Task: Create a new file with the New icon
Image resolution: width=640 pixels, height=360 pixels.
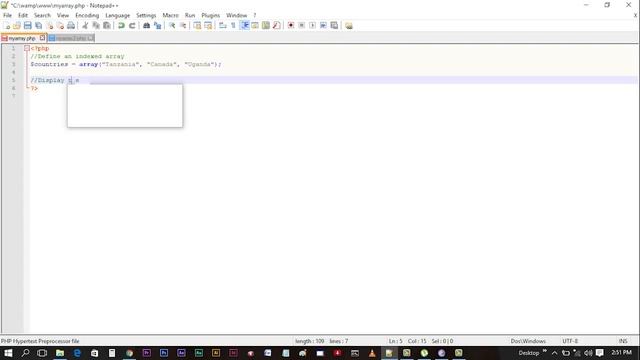Action: (x=7, y=25)
